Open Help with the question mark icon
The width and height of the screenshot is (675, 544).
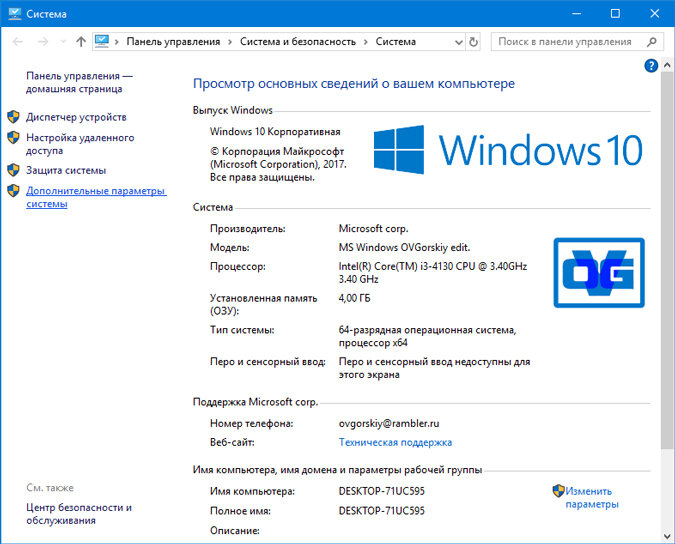tap(651, 66)
